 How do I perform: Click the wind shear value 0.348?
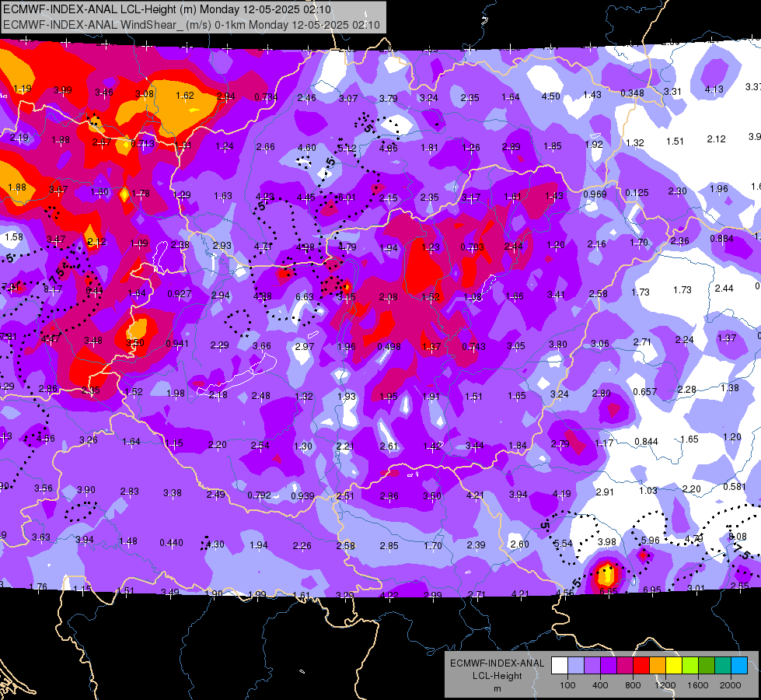pyautogui.click(x=633, y=93)
